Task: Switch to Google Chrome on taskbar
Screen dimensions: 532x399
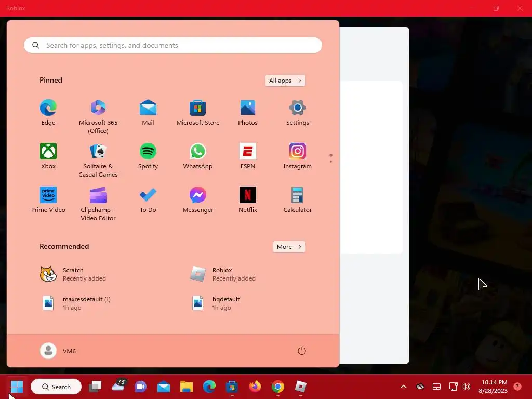Action: [278, 387]
